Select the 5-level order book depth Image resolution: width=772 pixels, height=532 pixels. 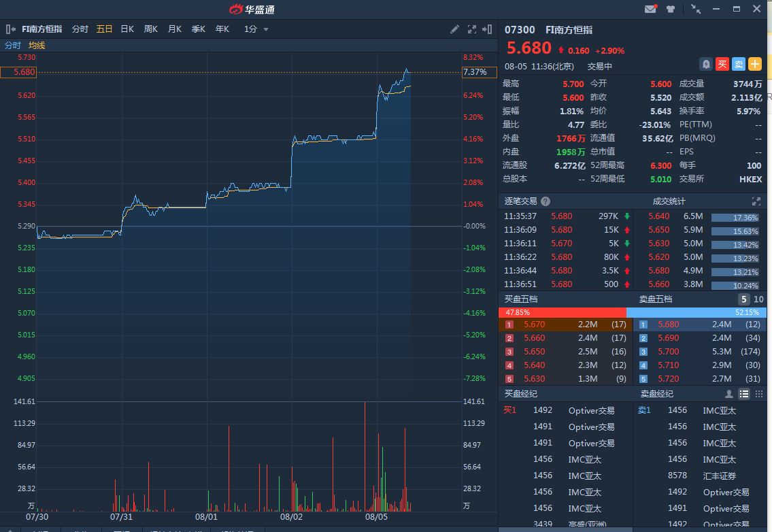point(744,299)
